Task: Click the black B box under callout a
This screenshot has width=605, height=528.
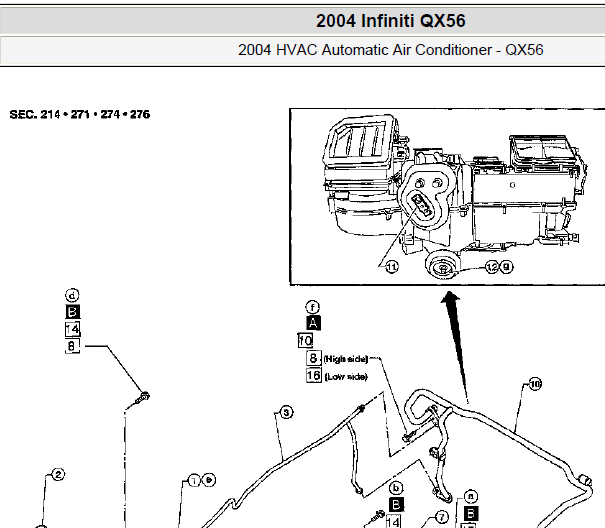Action: pos(471,514)
